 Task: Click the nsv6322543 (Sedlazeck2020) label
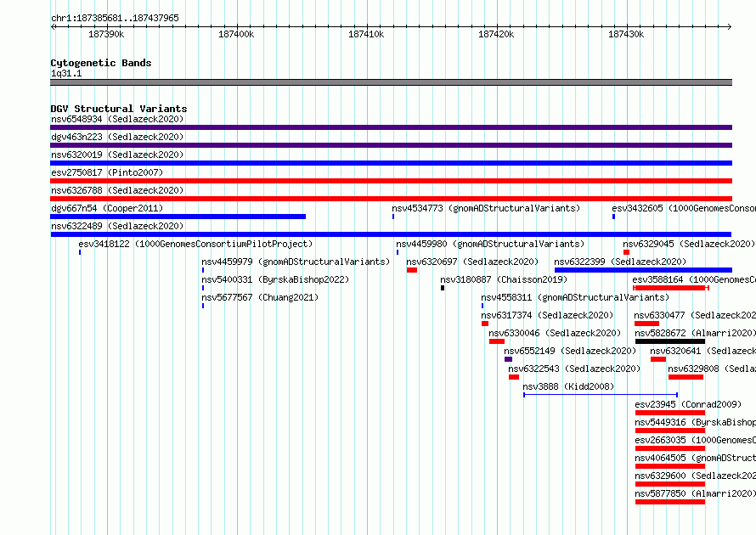[575, 369]
